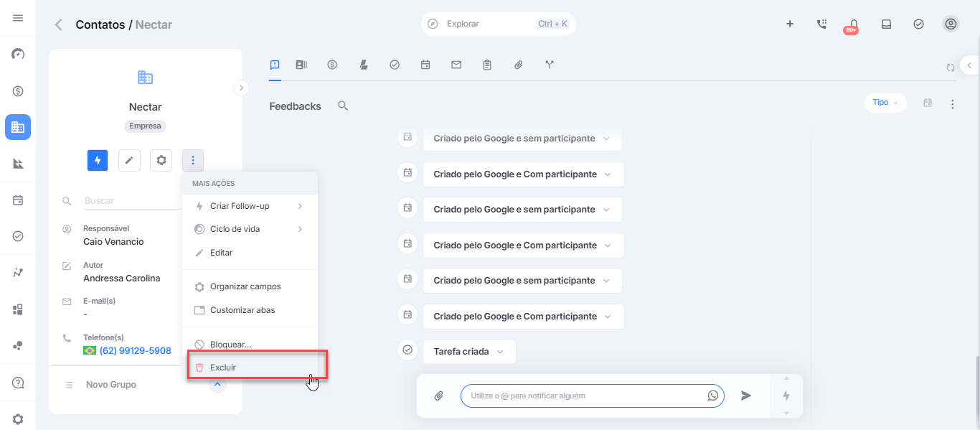Open the three-dot menu beside Tipo filter
This screenshot has width=980, height=430.
952,104
